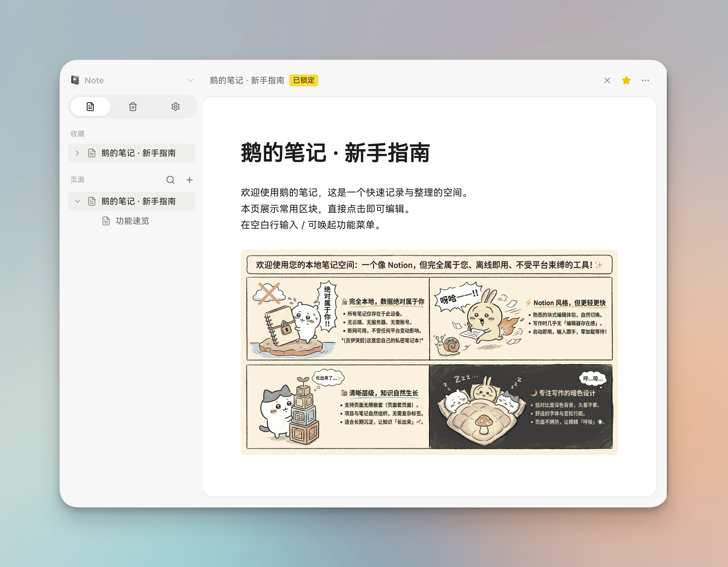The width and height of the screenshot is (728, 567).
Task: Expand the favorited 鹅的笔记 · 新手指南 item
Action: point(77,153)
